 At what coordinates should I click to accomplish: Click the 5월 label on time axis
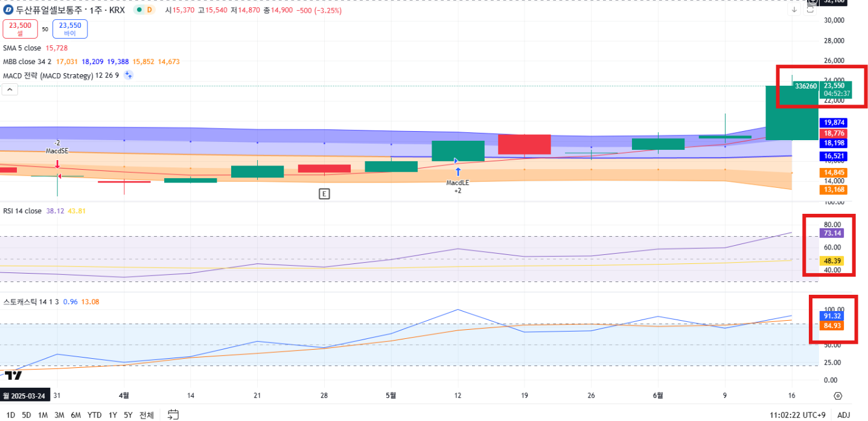tap(391, 396)
